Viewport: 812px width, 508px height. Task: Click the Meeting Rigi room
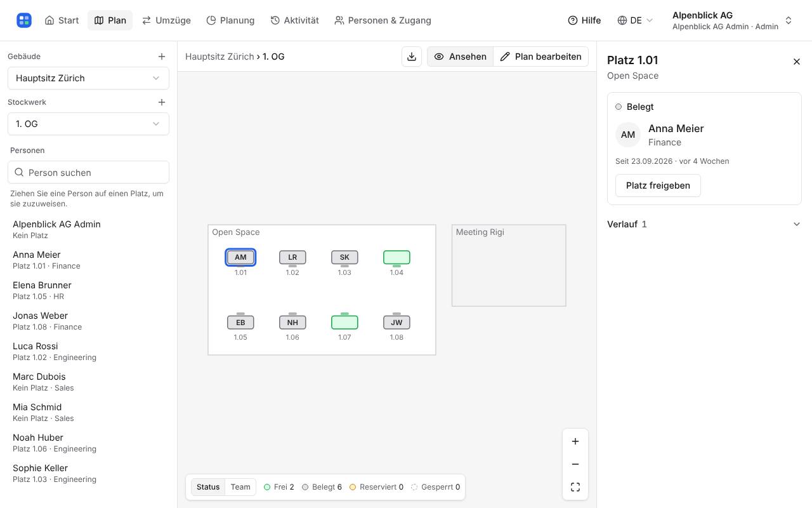coord(509,265)
